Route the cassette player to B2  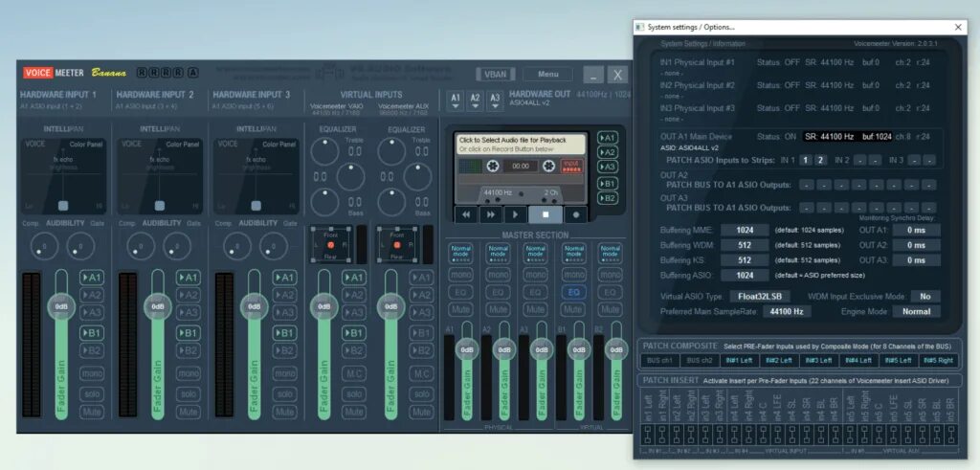[x=608, y=198]
